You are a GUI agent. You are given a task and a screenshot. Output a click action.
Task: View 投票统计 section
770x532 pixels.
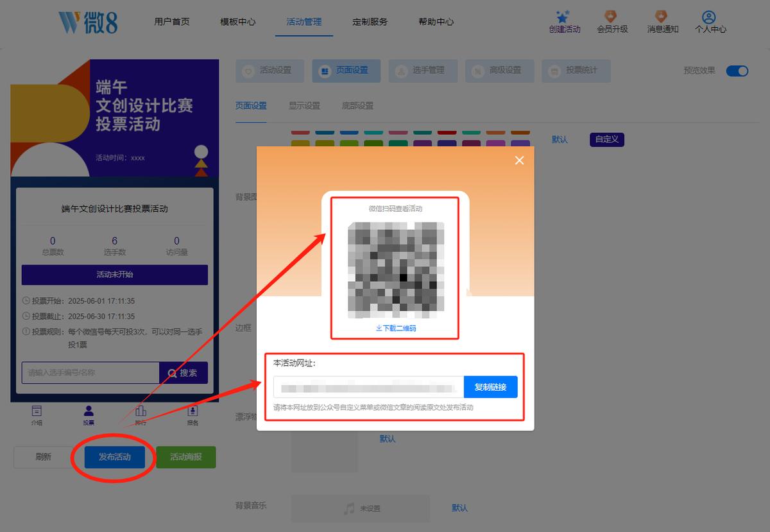(x=576, y=71)
